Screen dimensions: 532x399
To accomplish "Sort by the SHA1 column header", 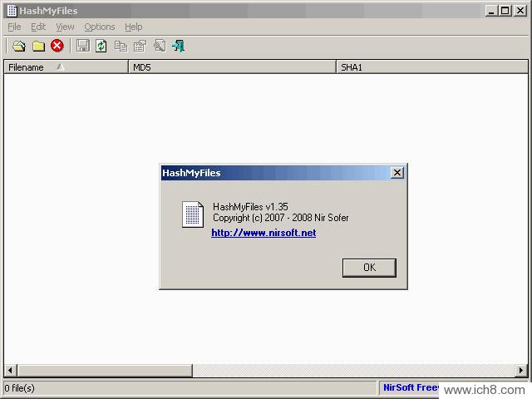I will pos(432,67).
